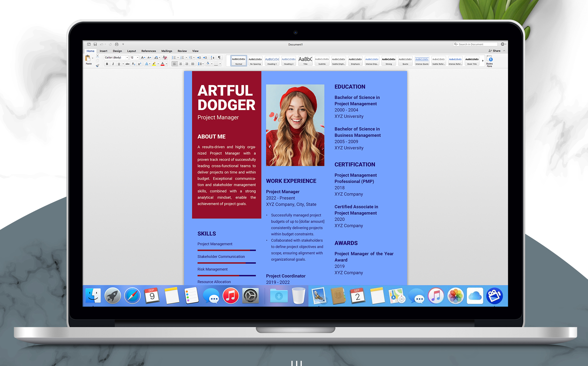The image size is (588, 366).
Task: Switch to the Insert tab
Action: click(x=103, y=51)
